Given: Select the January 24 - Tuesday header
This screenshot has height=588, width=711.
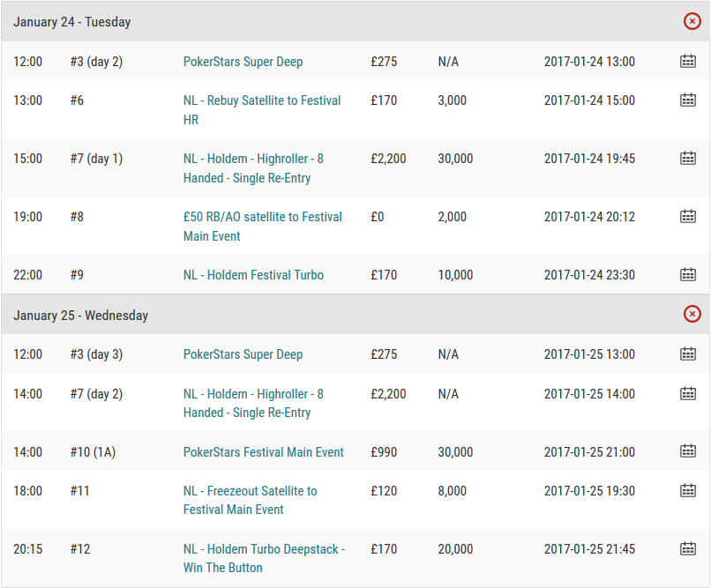Looking at the screenshot, I should click(x=355, y=21).
